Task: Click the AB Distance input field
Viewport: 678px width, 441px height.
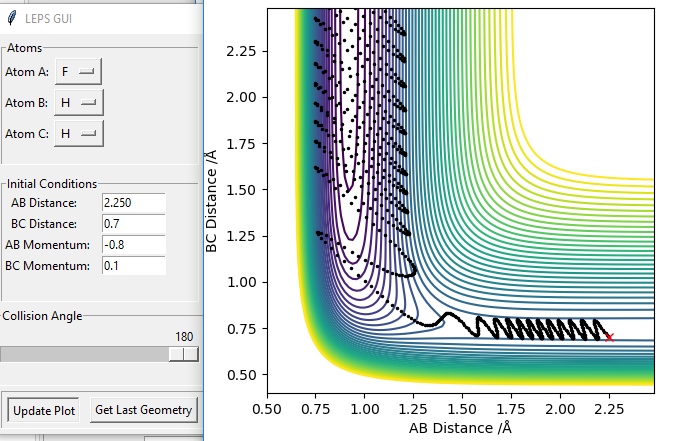Action: pos(134,203)
